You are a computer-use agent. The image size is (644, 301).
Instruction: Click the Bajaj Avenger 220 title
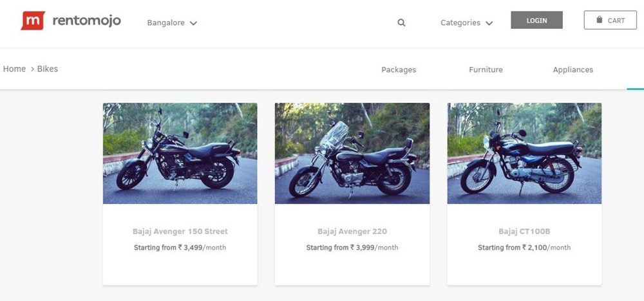352,232
